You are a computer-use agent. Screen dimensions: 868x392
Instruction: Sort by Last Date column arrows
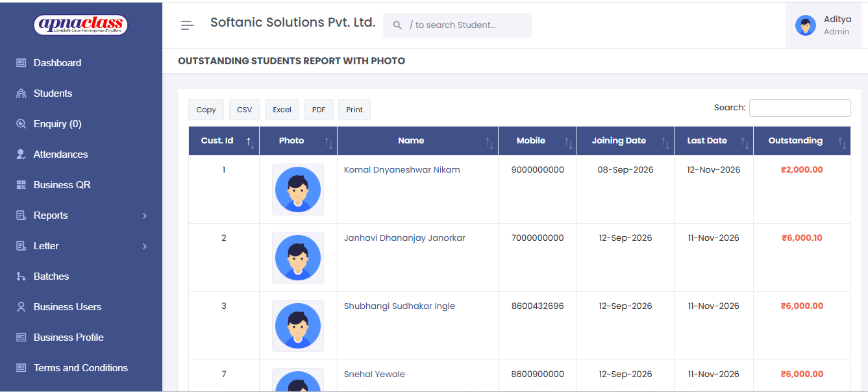point(745,141)
